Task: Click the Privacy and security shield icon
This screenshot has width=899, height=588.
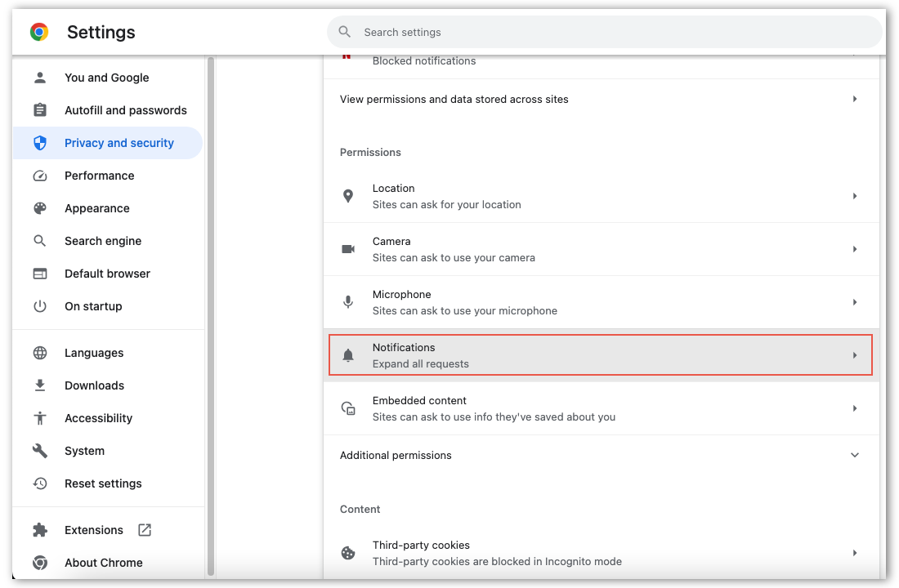Action: point(39,142)
